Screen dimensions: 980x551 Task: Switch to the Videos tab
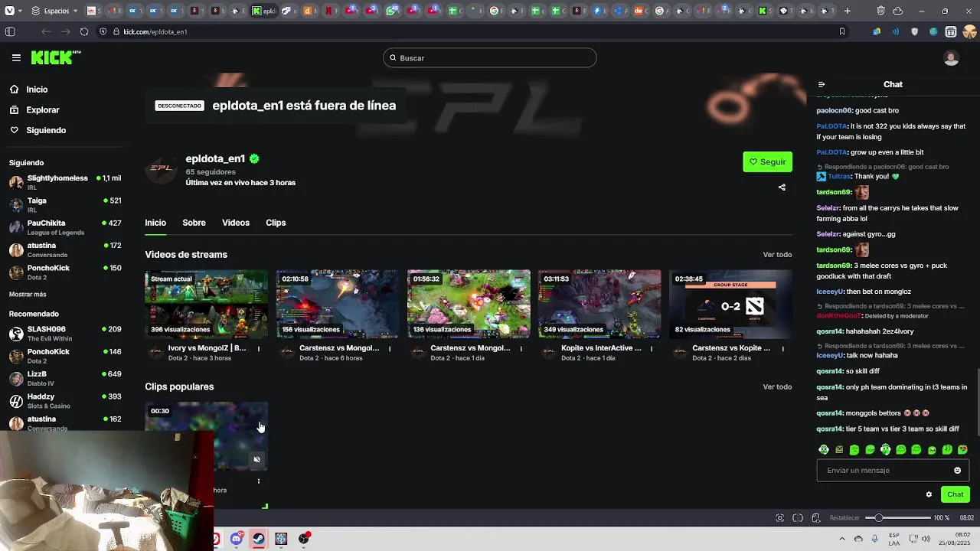click(236, 223)
